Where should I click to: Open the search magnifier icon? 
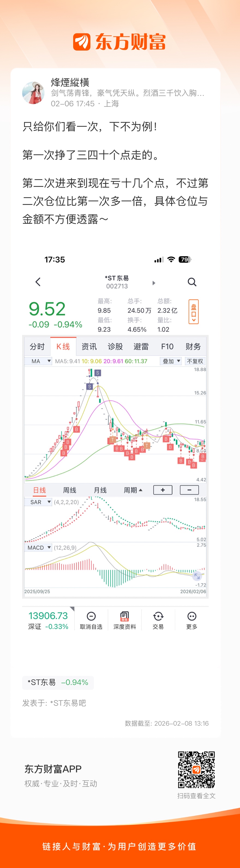pyautogui.click(x=192, y=282)
